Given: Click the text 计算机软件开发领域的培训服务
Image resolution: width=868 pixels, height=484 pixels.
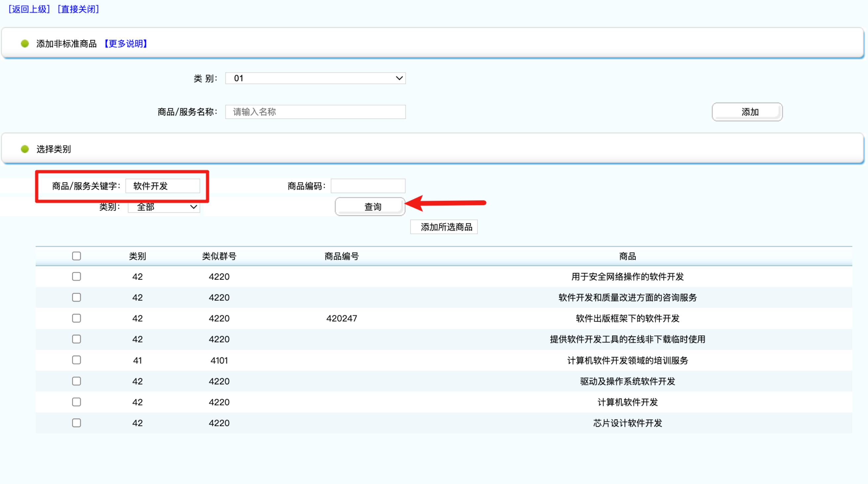Looking at the screenshot, I should pyautogui.click(x=628, y=361).
